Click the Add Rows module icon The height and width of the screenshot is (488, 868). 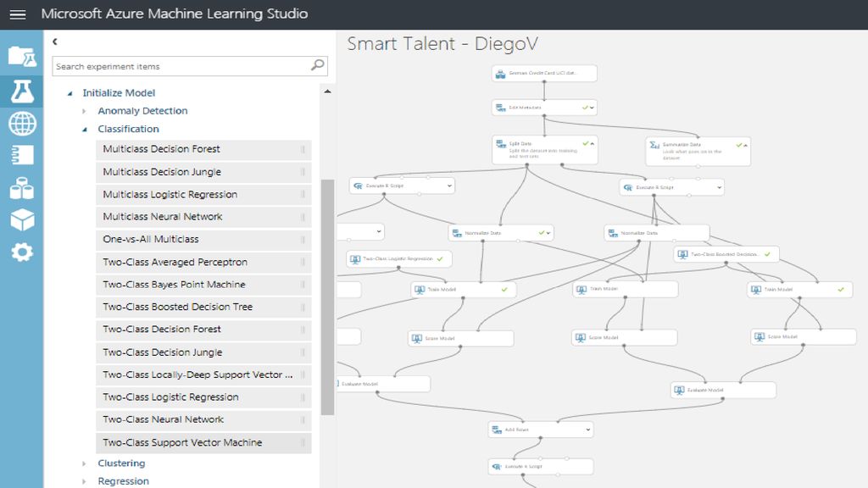pos(497,430)
